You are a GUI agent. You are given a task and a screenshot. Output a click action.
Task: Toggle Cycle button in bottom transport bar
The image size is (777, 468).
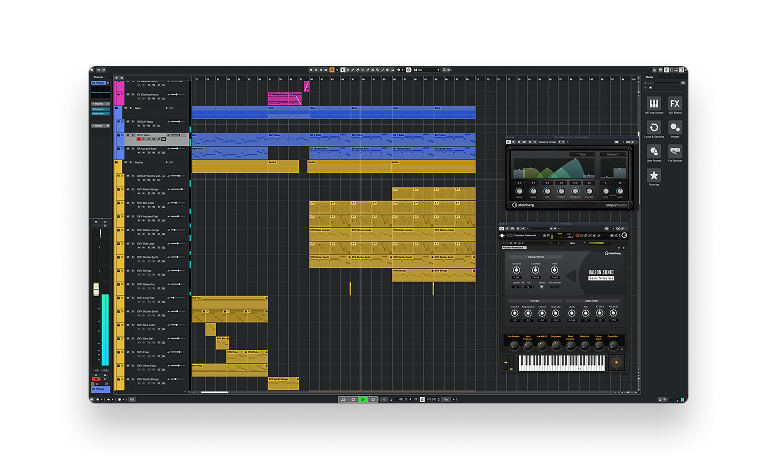(343, 399)
